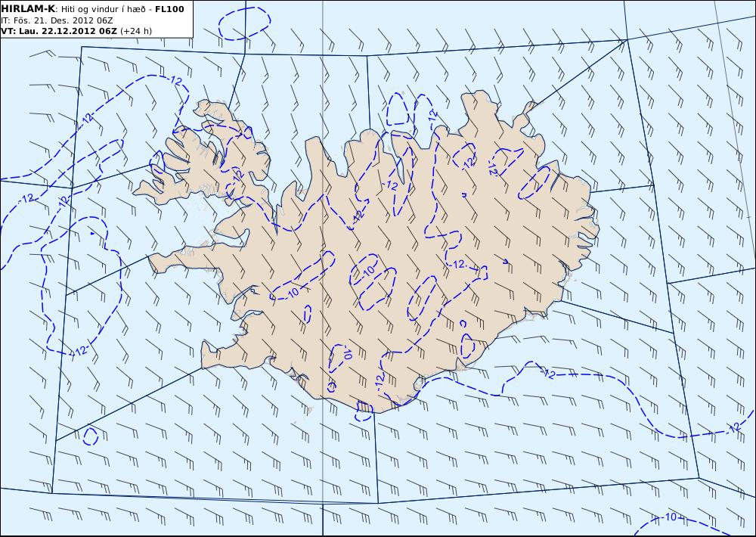Viewport: 756px width, 537px height.
Task: Click the 'IT: Fös. 21. Des. 2012 06Z' line
Action: [x=57, y=20]
